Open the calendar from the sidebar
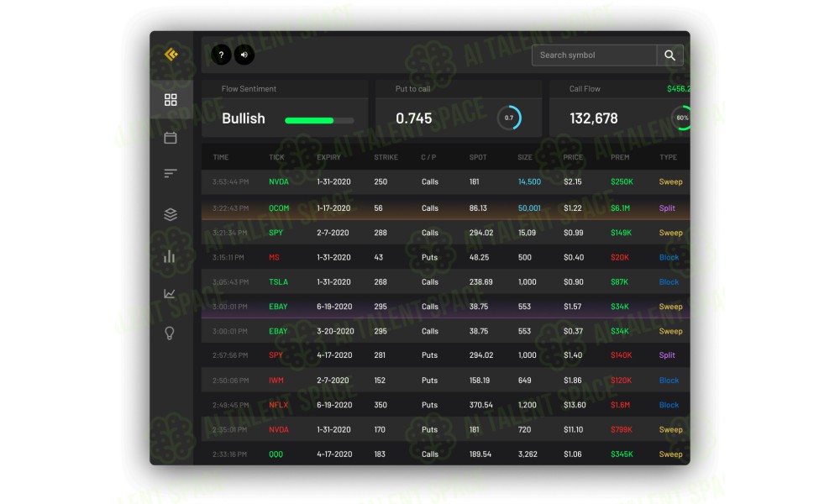840x504 pixels. (x=171, y=138)
